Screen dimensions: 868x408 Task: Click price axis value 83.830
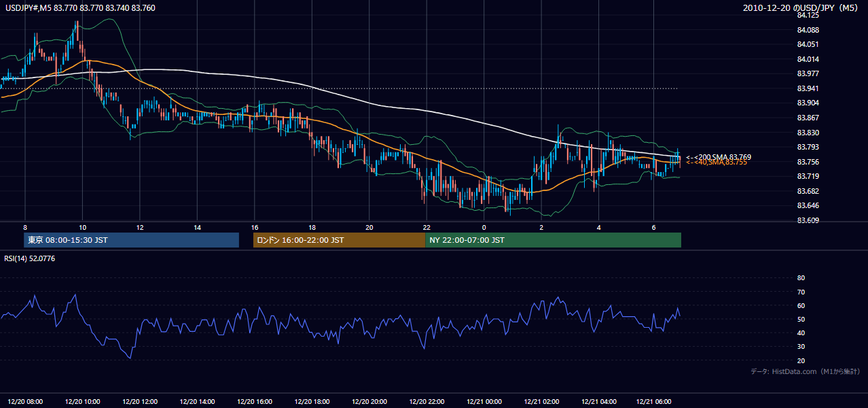pos(807,133)
